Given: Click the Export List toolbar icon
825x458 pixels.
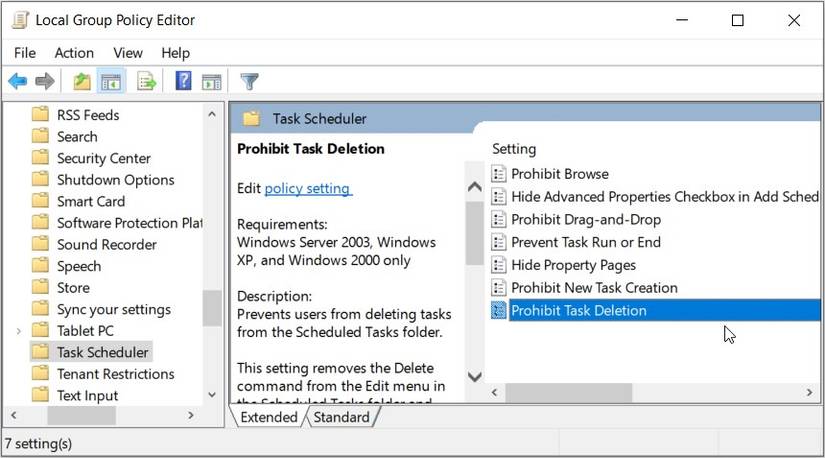Looking at the screenshot, I should point(146,82).
